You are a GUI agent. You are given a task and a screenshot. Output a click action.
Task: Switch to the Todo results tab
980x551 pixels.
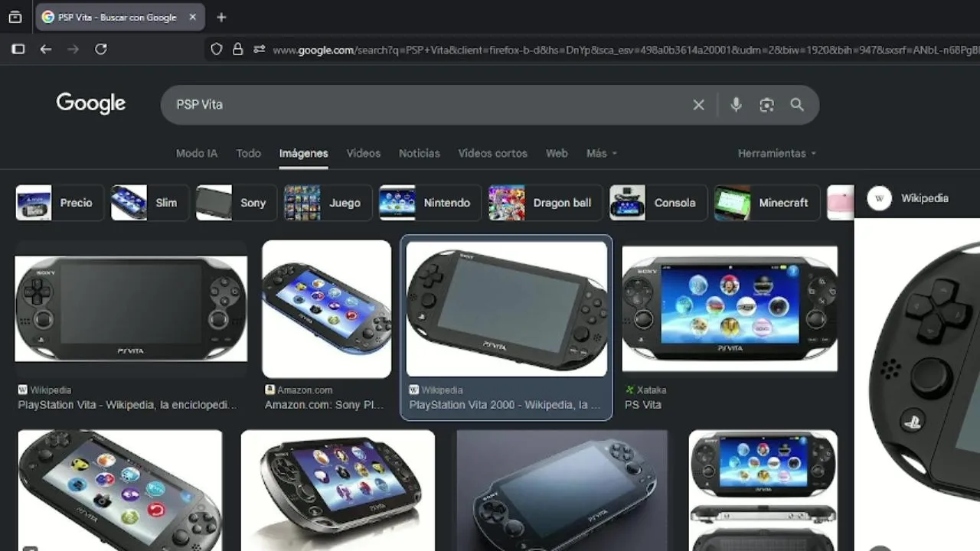pyautogui.click(x=248, y=153)
